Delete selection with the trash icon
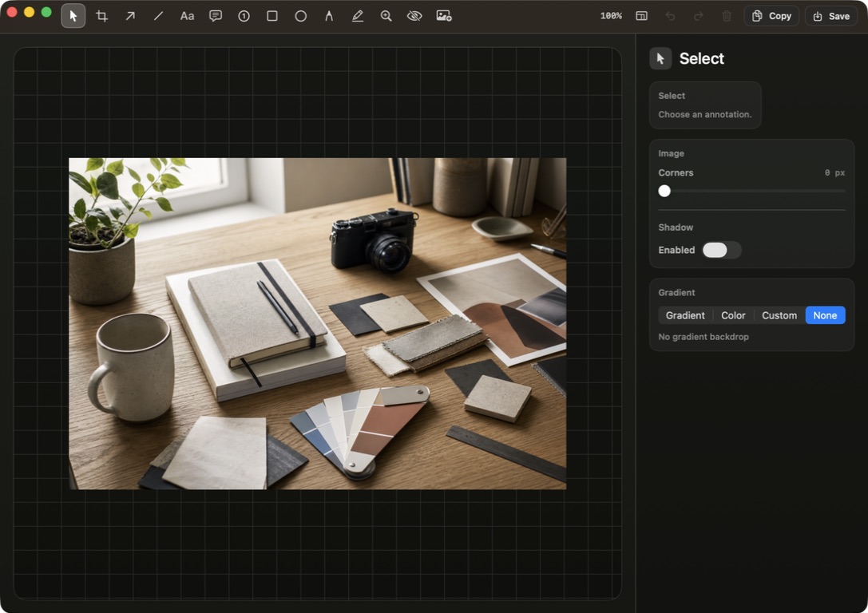This screenshot has width=868, height=613. [727, 16]
